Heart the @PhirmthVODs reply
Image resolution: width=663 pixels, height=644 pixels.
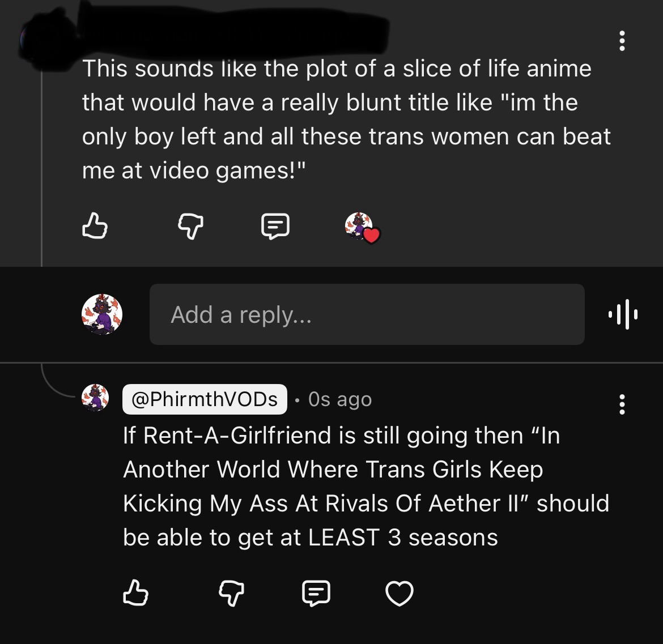click(x=399, y=594)
